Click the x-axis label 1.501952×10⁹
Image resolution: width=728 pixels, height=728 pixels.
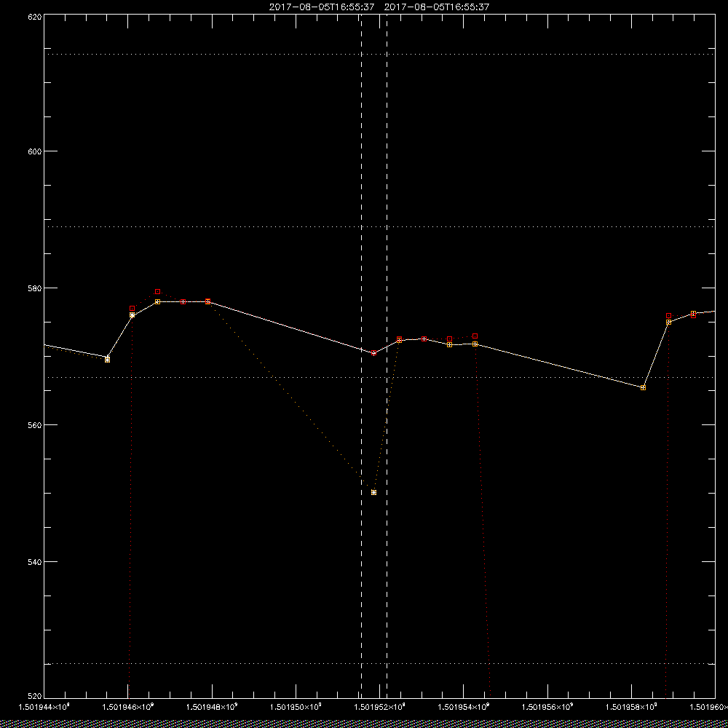pos(380,707)
